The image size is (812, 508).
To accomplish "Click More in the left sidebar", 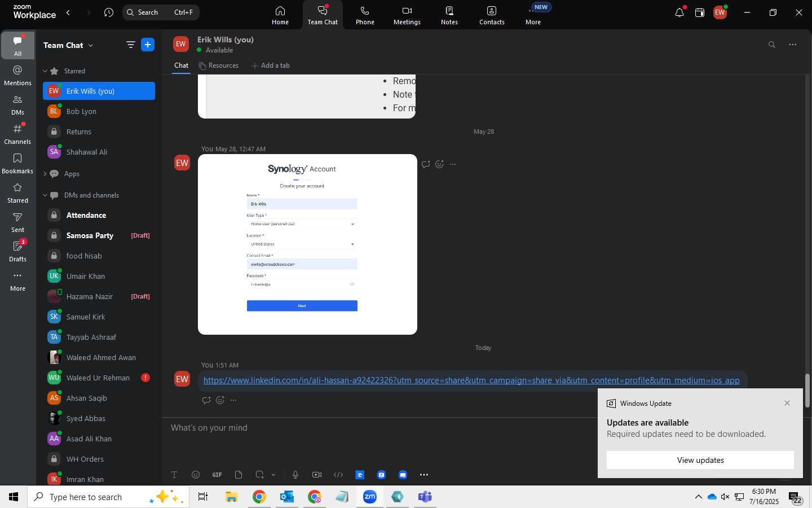I will tap(17, 281).
